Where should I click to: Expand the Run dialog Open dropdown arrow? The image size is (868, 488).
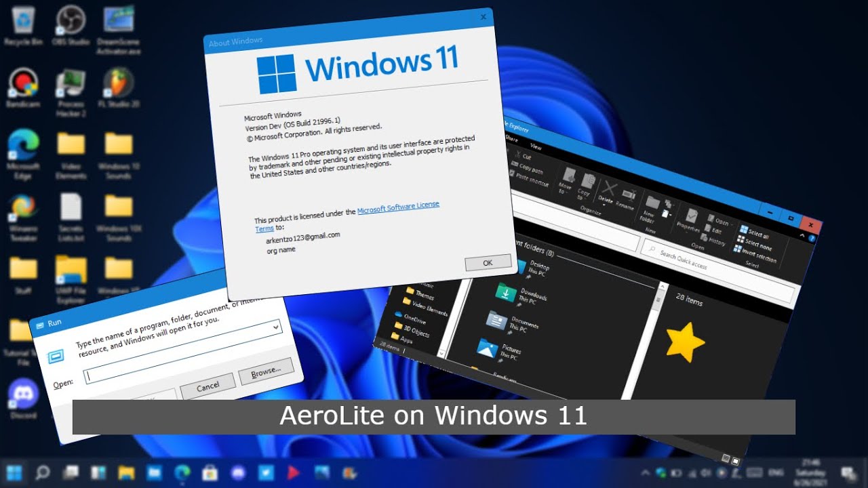276,327
